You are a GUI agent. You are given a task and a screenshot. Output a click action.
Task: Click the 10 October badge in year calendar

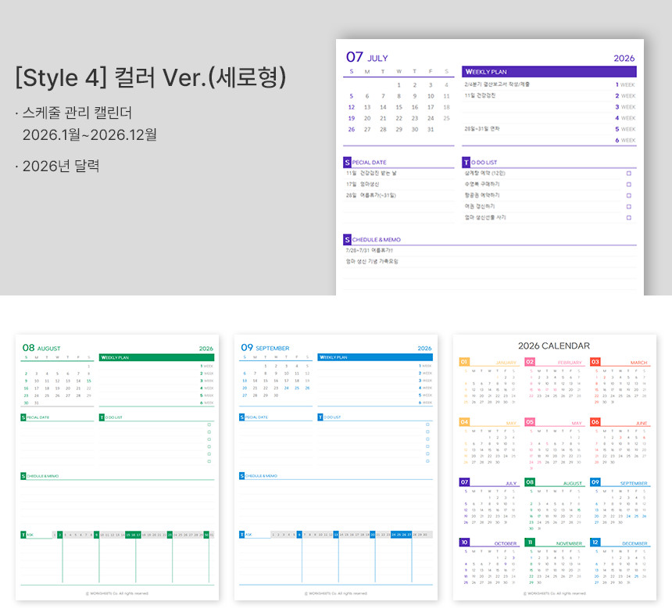pos(464,543)
